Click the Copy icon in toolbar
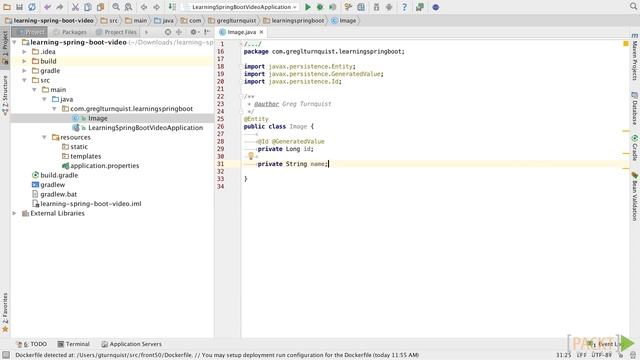This screenshot has width=640, height=360. [x=88, y=7]
